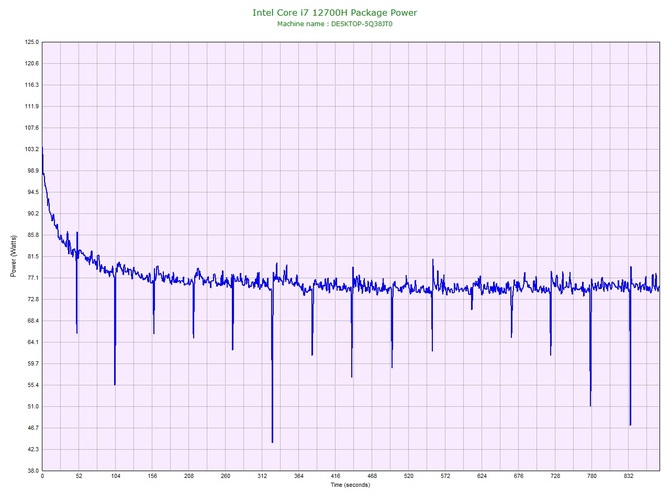The image size is (670, 502).
Task: Pick the y-axis value 81.5
Action: point(34,256)
